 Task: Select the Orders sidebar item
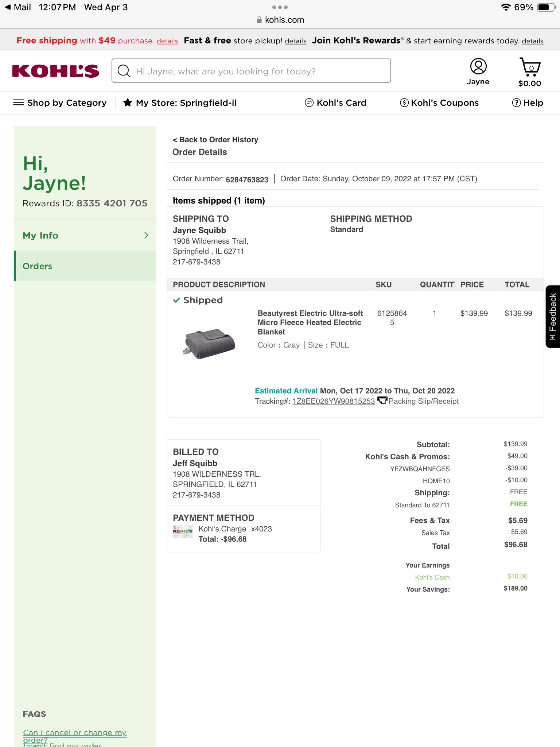coord(85,266)
